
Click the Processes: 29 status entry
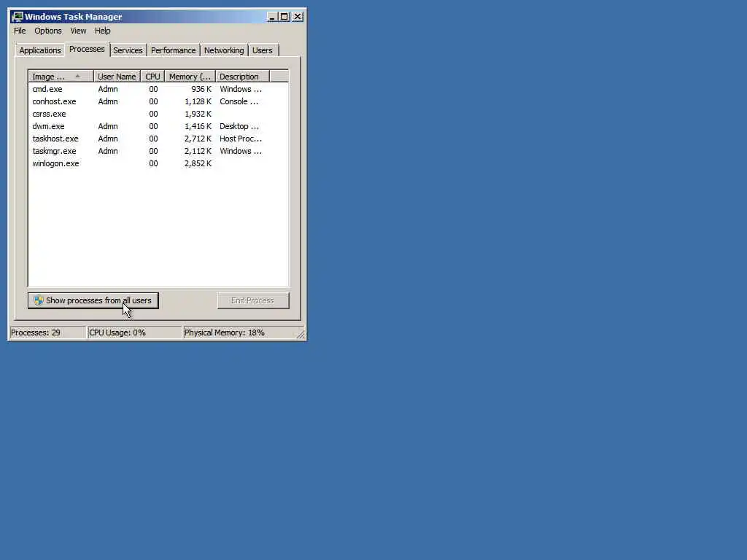click(47, 332)
